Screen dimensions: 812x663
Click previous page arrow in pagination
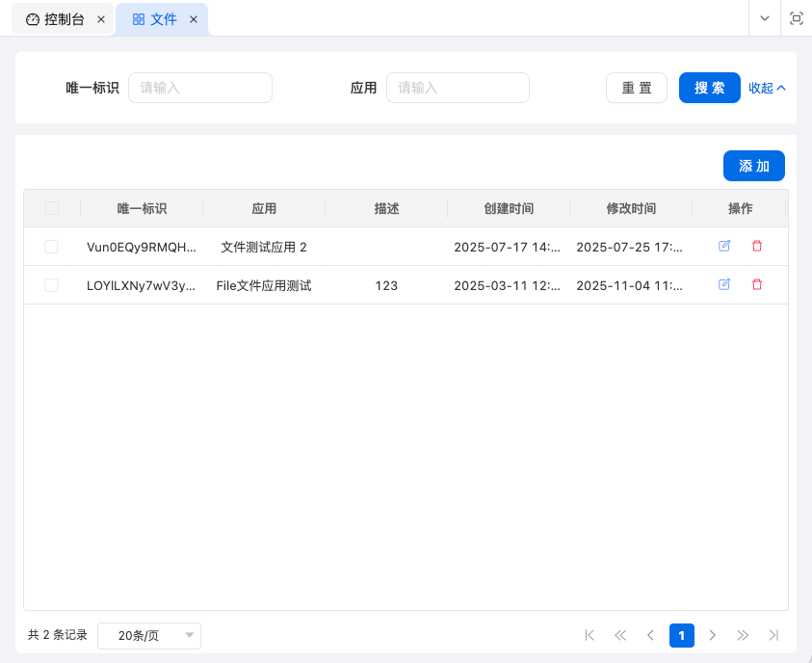651,635
